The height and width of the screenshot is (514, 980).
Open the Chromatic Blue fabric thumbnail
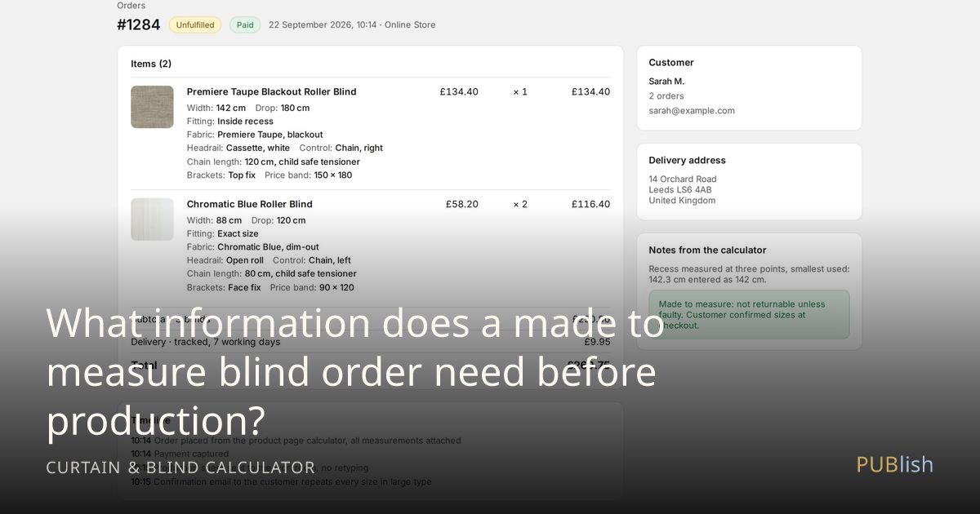coord(152,219)
